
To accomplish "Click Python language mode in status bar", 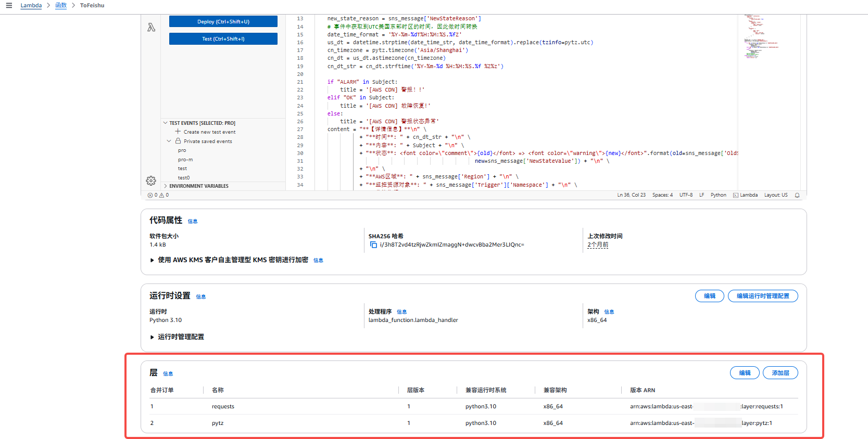I will (x=718, y=195).
